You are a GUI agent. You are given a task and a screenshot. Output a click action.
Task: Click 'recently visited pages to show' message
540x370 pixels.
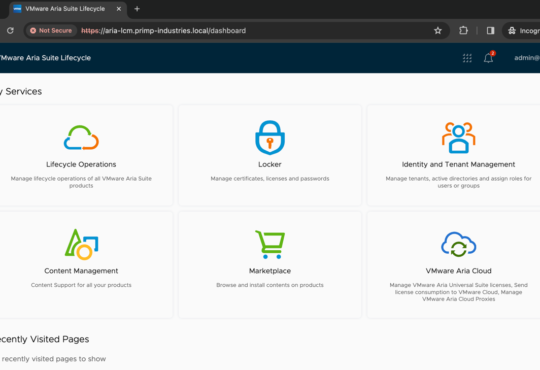[53, 359]
